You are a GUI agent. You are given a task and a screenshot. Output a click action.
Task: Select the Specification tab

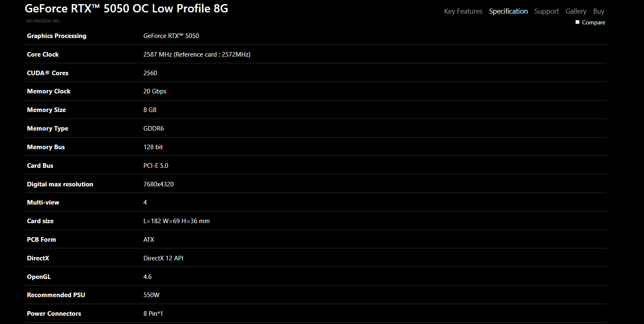508,11
